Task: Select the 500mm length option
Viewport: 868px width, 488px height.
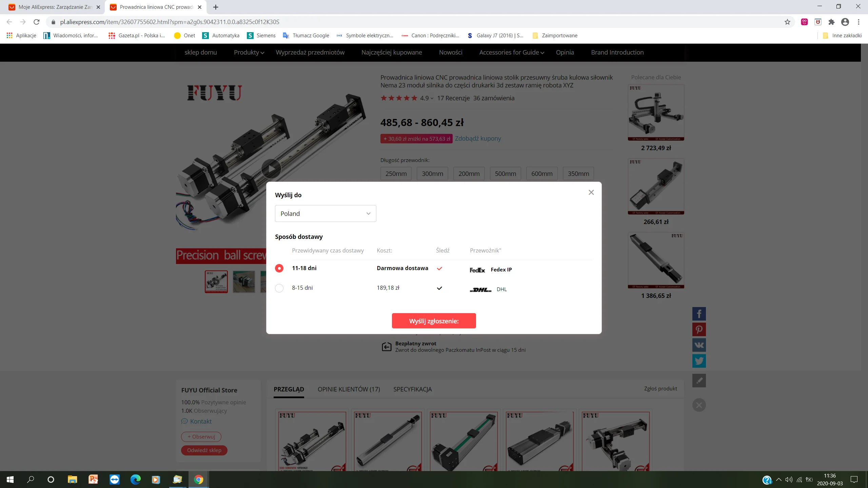Action: coord(505,174)
